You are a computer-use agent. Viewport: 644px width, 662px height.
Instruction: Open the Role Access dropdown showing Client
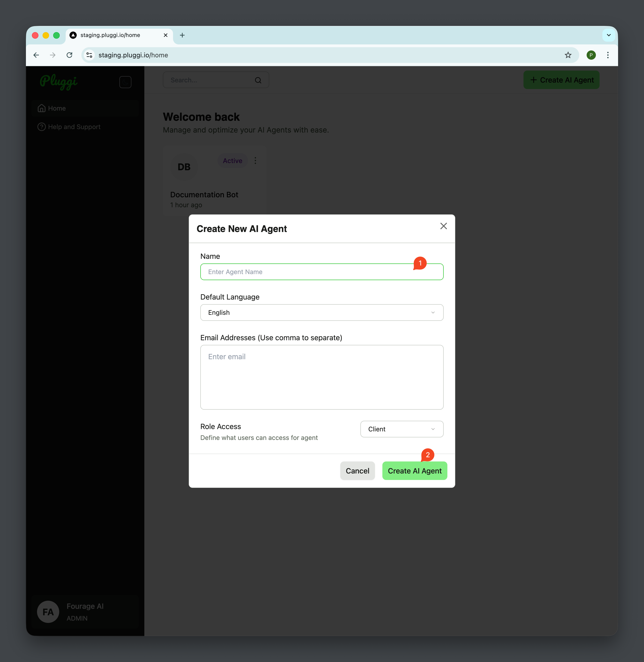(402, 429)
